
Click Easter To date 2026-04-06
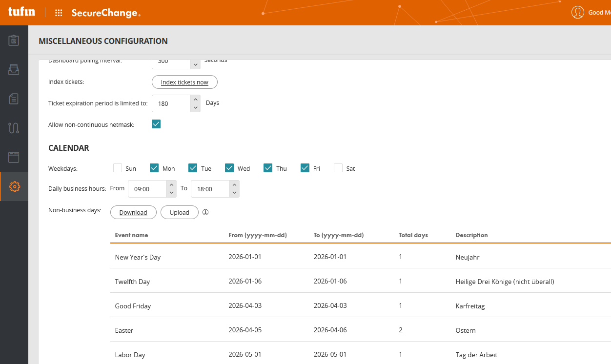[x=330, y=330]
